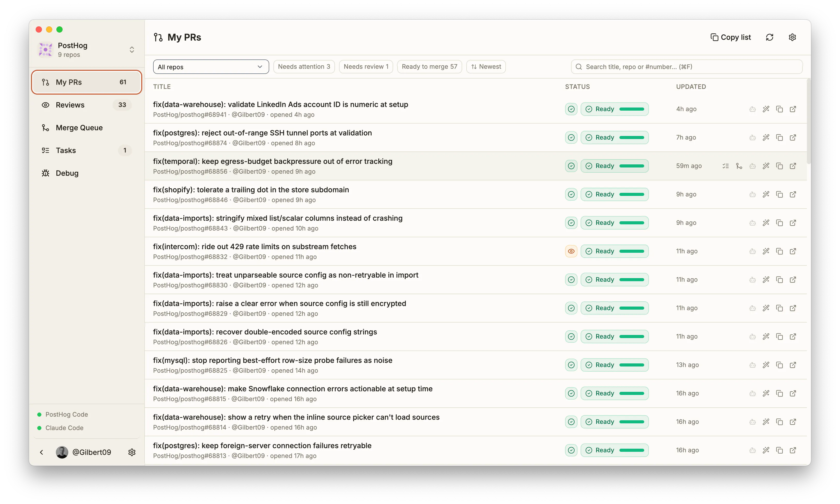
Task: Collapse the sidebar with the back chevron
Action: pyautogui.click(x=41, y=452)
